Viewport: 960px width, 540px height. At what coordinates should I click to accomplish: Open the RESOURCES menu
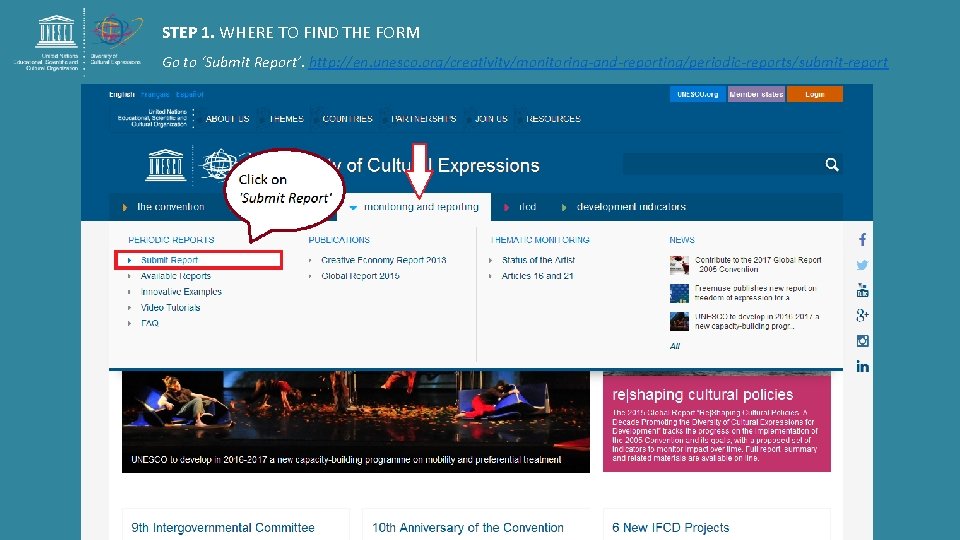553,119
